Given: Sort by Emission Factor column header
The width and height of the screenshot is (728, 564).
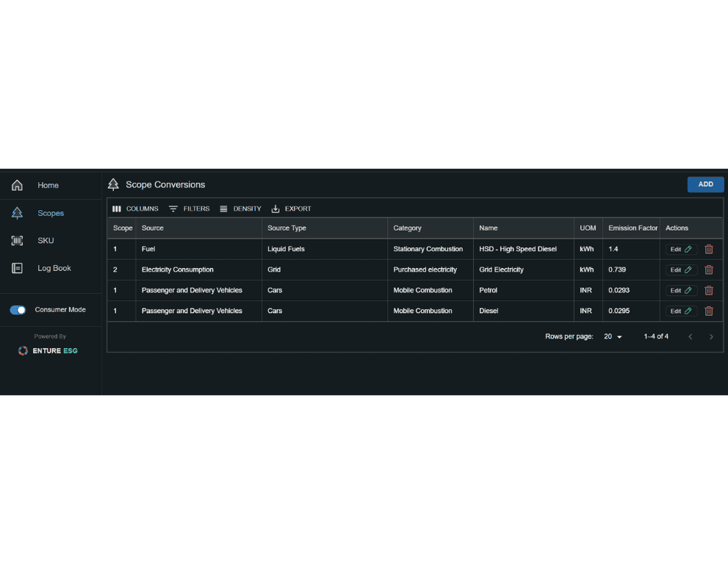Looking at the screenshot, I should [x=633, y=228].
